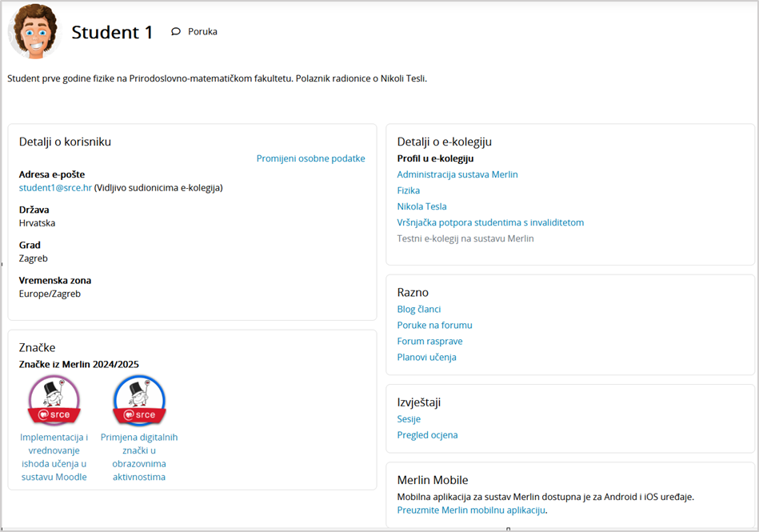759x532 pixels.
Task: Open Poruke na forumu
Action: [434, 325]
